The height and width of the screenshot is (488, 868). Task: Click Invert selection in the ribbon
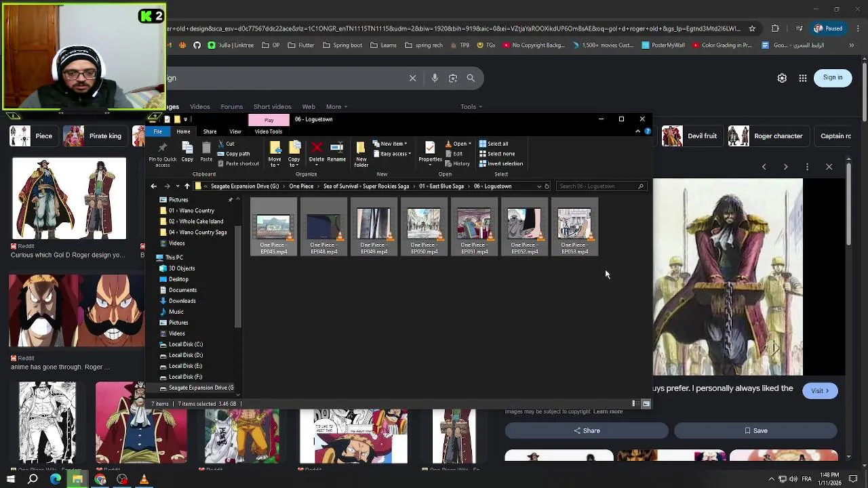click(x=501, y=164)
